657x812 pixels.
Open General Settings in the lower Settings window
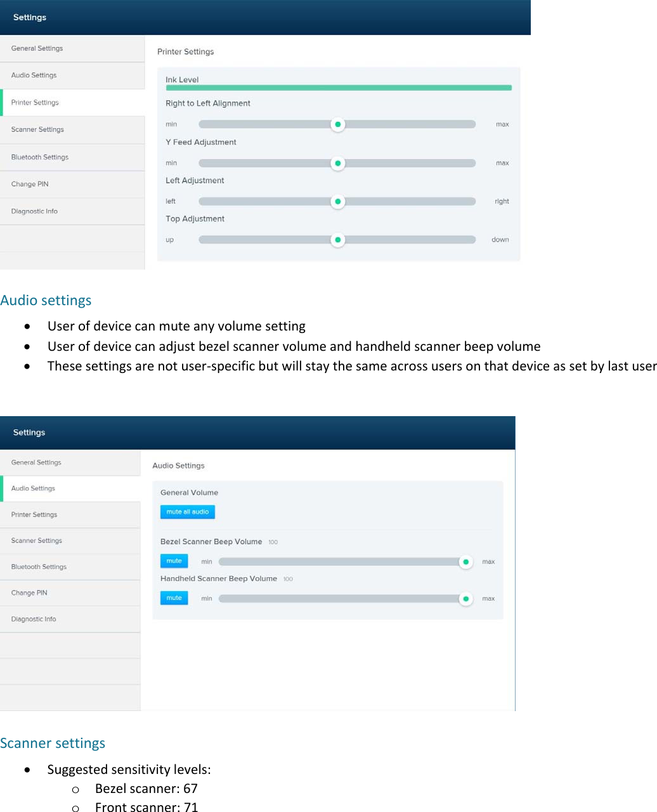pos(70,462)
